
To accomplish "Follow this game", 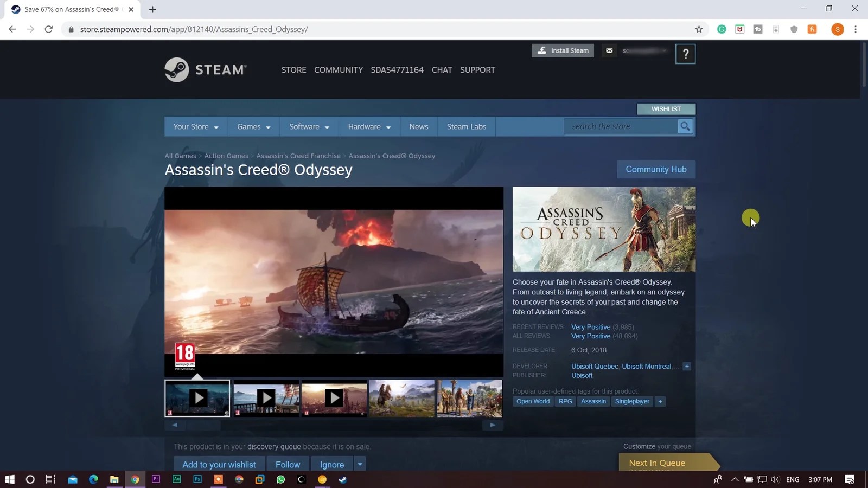I will (288, 464).
